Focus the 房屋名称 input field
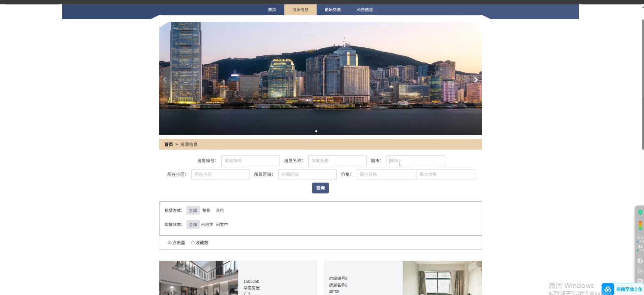The image size is (644, 295). pos(337,161)
